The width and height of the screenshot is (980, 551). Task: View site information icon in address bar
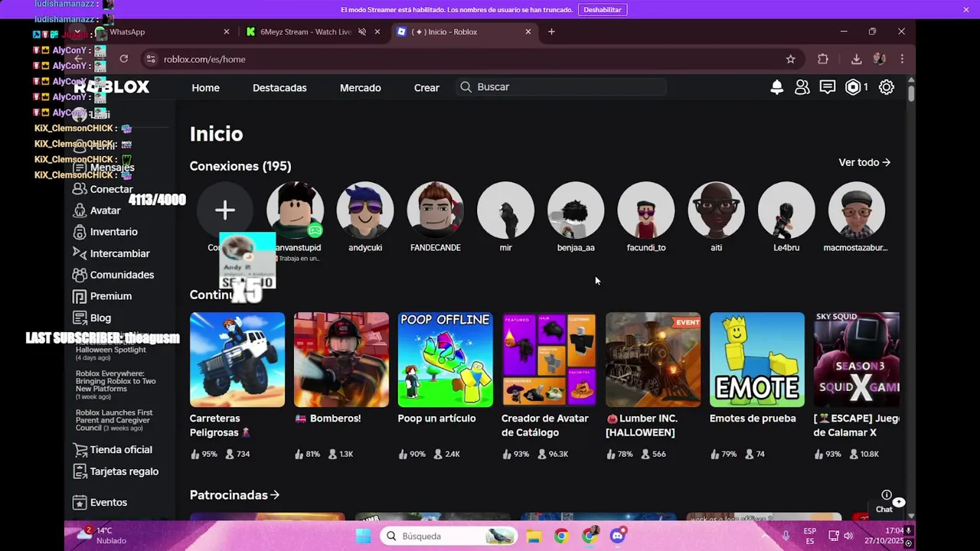point(151,59)
